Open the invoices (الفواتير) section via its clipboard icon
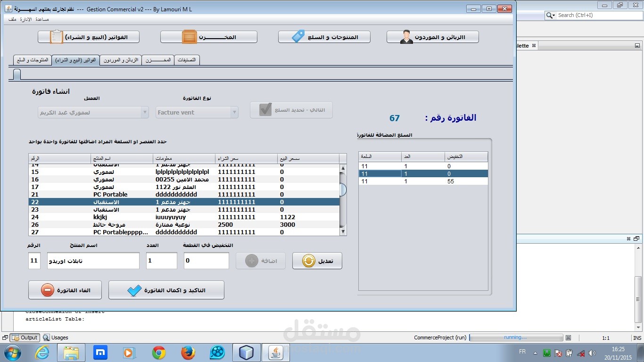644x362 pixels. coord(57,36)
